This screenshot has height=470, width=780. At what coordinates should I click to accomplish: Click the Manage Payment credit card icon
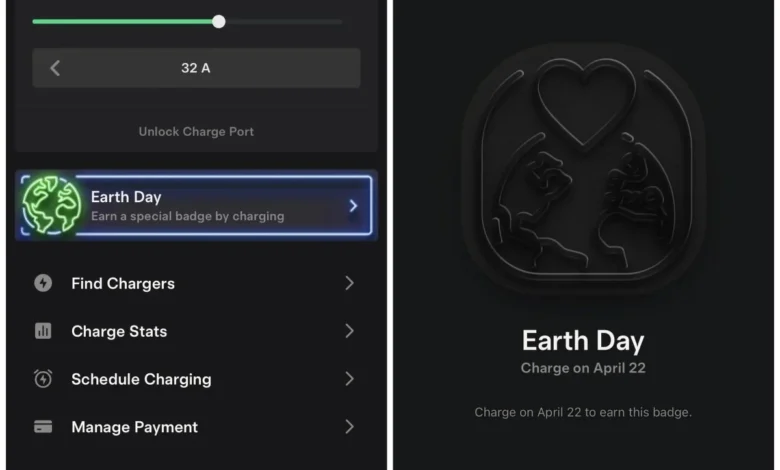(x=43, y=426)
